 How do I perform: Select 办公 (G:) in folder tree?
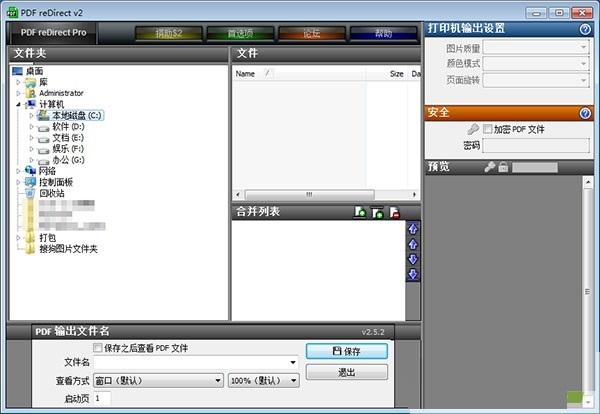[x=68, y=160]
